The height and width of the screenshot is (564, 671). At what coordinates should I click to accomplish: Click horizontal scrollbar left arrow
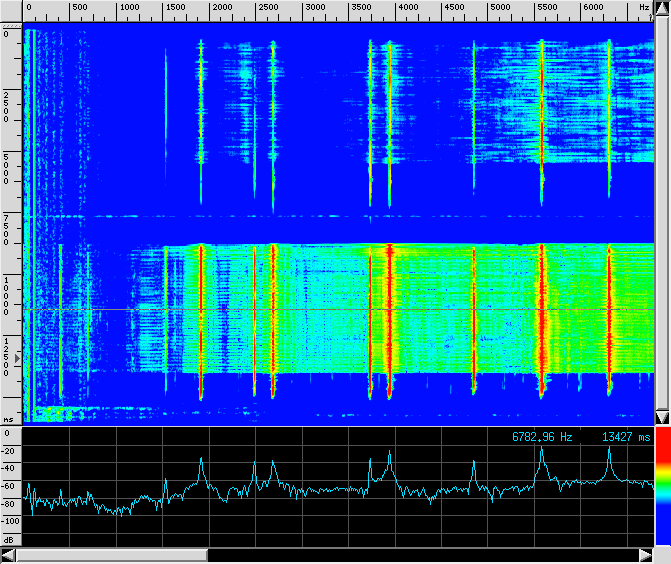pos(9,554)
